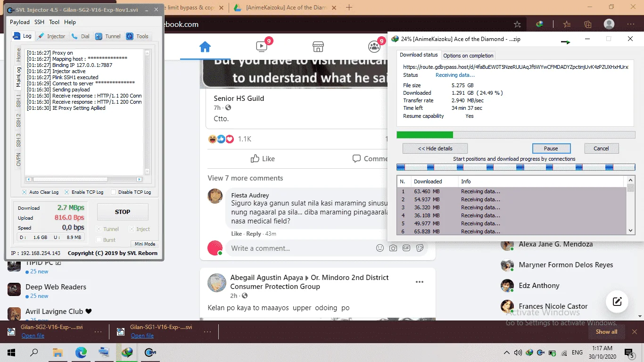Select connection row with 49.977 MB
Viewport: 644px width, 362px height.
pyautogui.click(x=512, y=223)
